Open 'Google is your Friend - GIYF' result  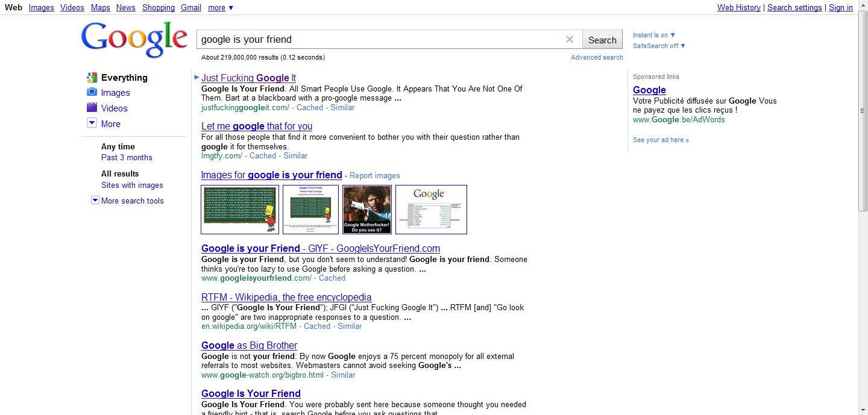click(x=321, y=248)
